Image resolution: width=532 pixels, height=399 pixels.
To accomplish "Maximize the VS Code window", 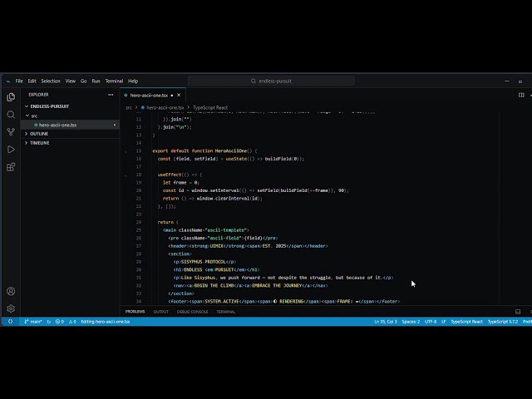I will click(x=520, y=81).
